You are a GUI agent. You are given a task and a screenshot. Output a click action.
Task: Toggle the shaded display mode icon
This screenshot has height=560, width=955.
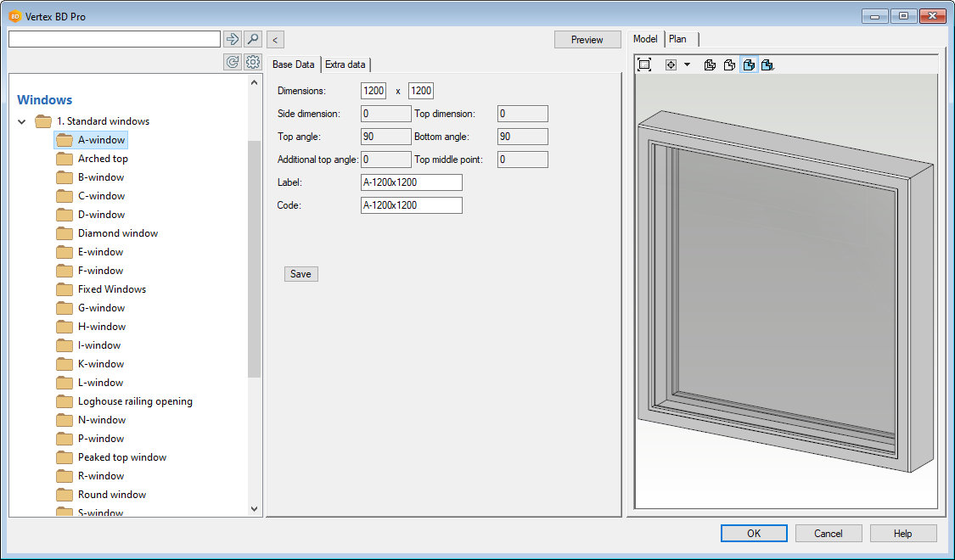tap(749, 64)
